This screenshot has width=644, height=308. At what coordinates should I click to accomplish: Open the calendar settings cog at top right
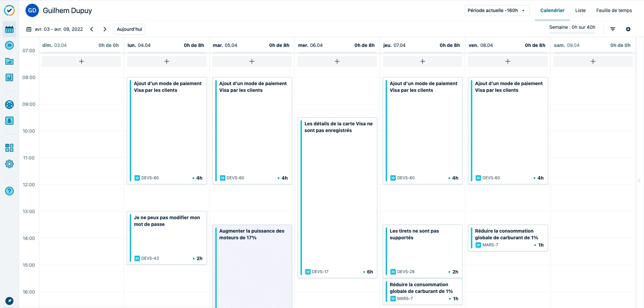628,29
